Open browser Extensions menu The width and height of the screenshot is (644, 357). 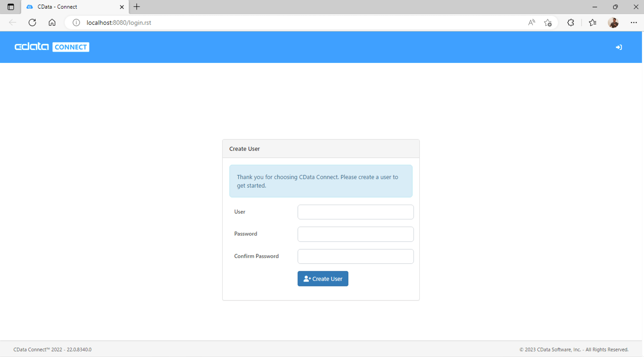[571, 23]
